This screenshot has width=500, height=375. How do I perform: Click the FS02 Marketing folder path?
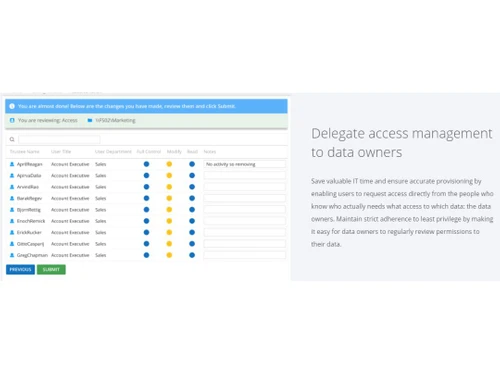click(x=115, y=120)
